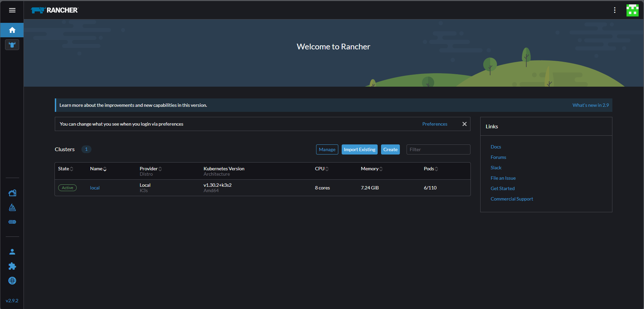Open the Slack link
644x309 pixels.
tap(496, 168)
